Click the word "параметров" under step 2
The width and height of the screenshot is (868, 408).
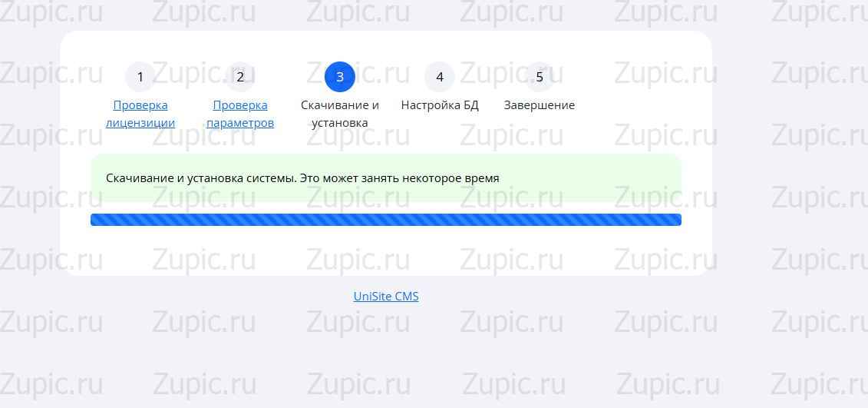[x=240, y=123]
